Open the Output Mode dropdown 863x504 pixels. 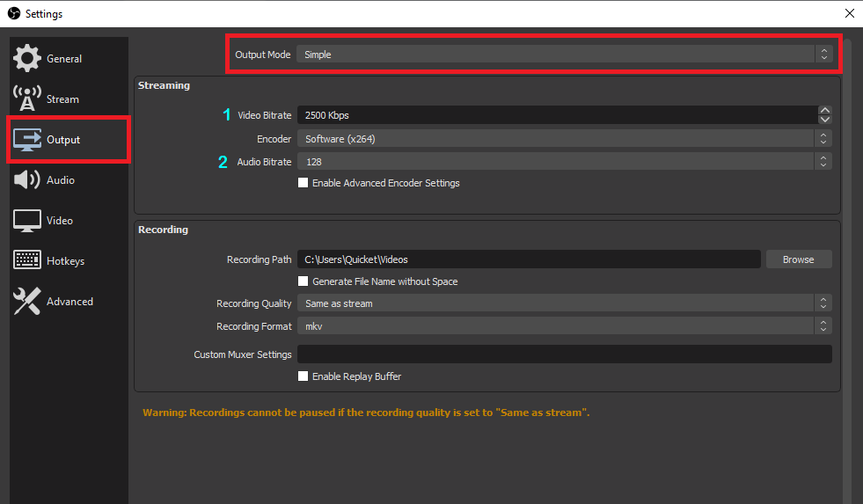[564, 55]
